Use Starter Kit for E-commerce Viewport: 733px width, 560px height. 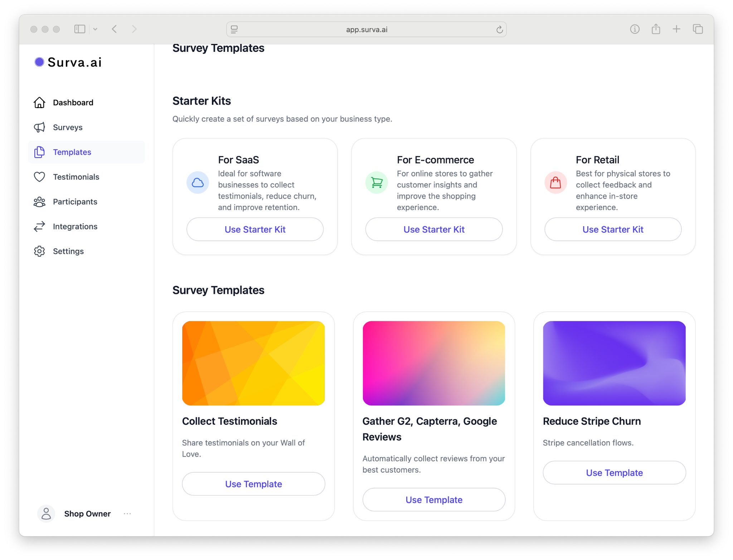click(x=434, y=229)
